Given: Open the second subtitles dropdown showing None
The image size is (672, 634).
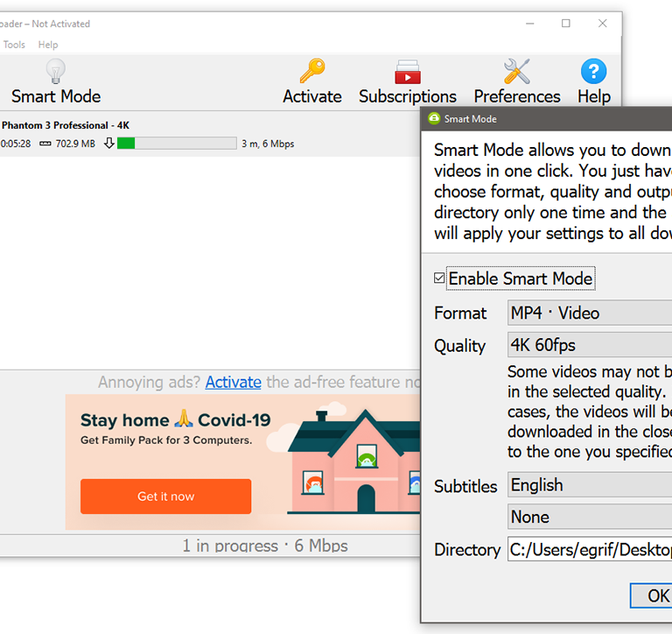Looking at the screenshot, I should (x=590, y=517).
